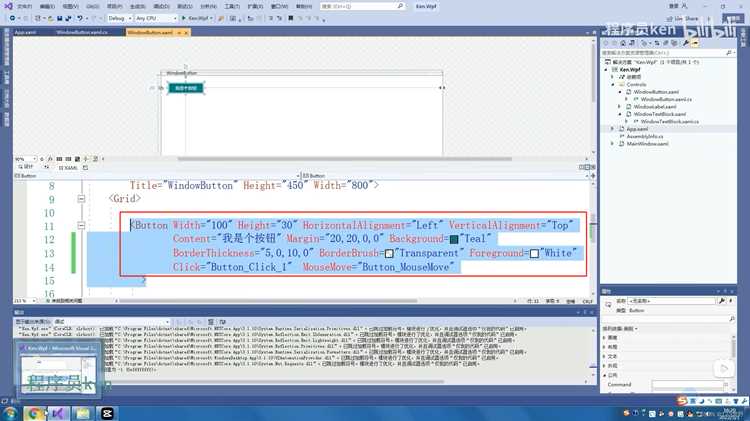Image resolution: width=750 pixels, height=421 pixels.
Task: Click the Save All toolbar icon
Action: (68, 18)
